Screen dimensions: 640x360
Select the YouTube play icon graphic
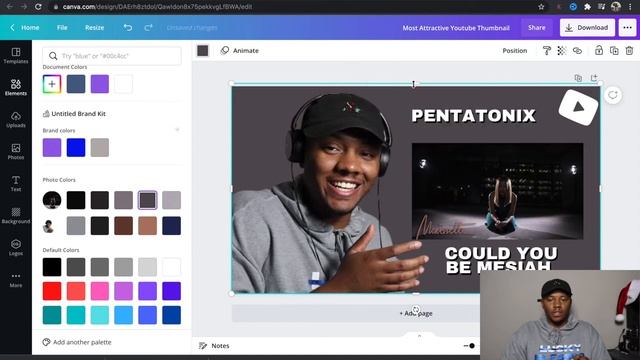coord(578,108)
